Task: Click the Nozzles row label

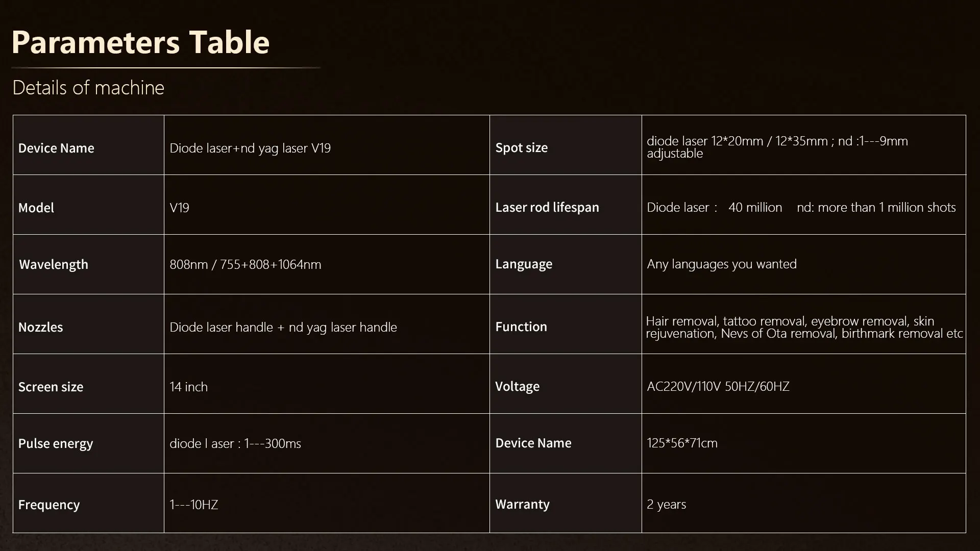Action: click(41, 327)
